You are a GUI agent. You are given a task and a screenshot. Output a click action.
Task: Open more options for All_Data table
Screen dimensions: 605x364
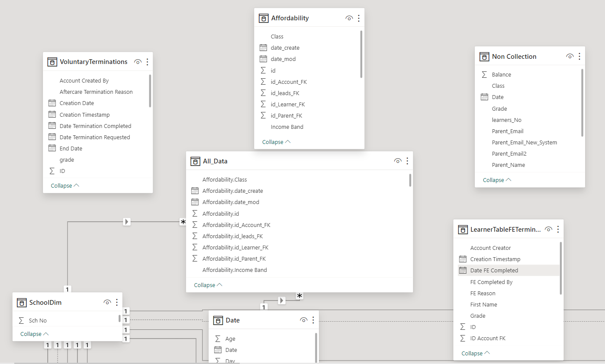(x=407, y=161)
